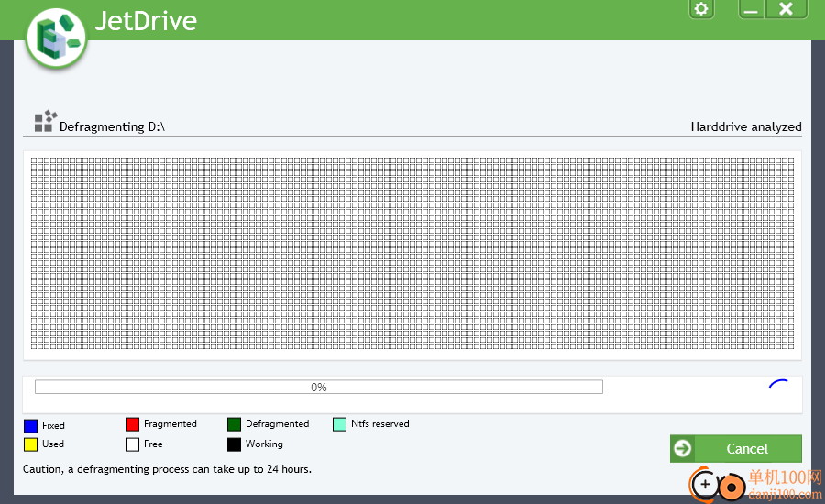Click the black Working color swatch

click(x=234, y=444)
